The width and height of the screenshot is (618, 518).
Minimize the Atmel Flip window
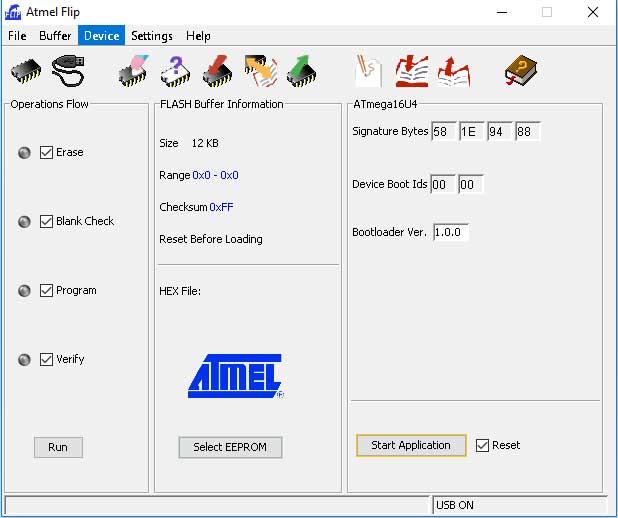(502, 12)
